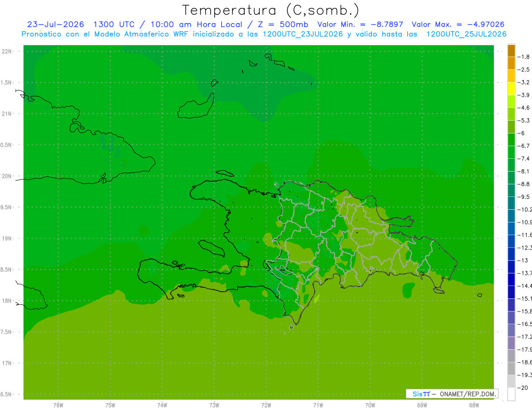The height and width of the screenshot is (411, 532).
Task: Click the latitude tick label "22N"
Action: (x=7, y=51)
